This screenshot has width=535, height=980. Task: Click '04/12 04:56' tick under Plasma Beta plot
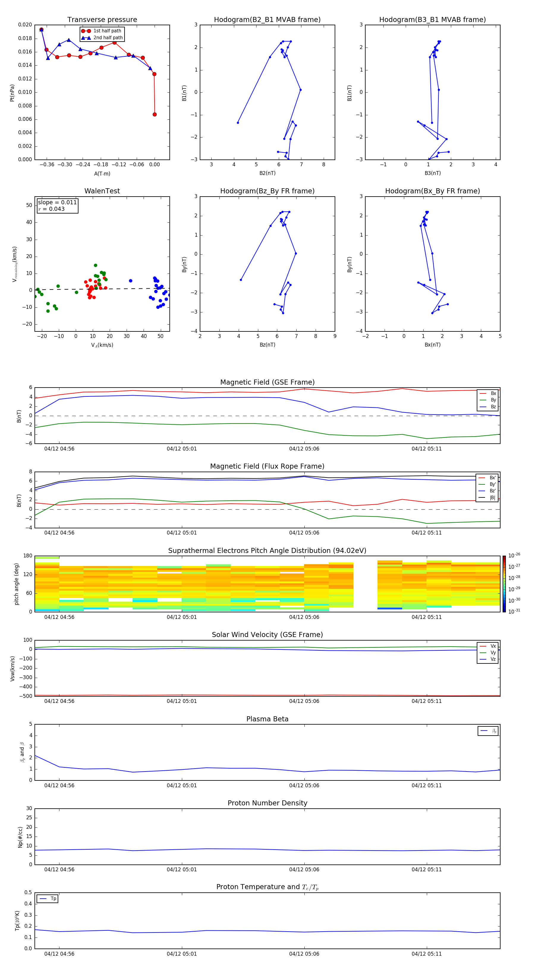(59, 785)
